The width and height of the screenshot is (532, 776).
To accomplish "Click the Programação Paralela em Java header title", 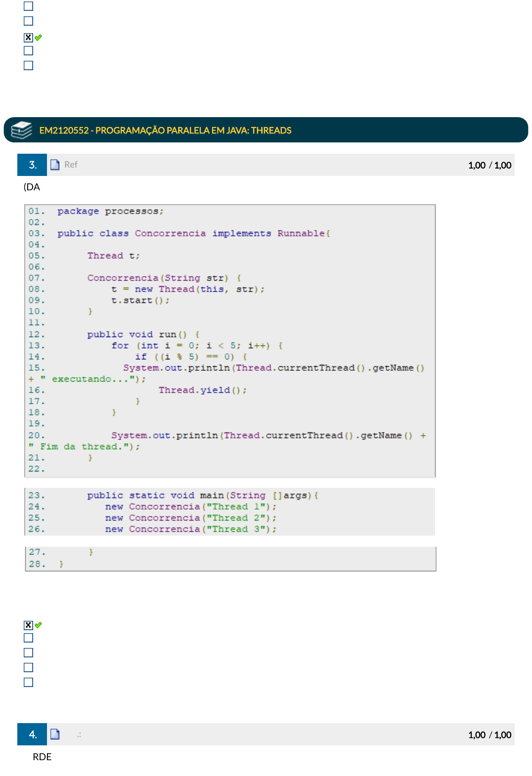I will pyautogui.click(x=165, y=130).
